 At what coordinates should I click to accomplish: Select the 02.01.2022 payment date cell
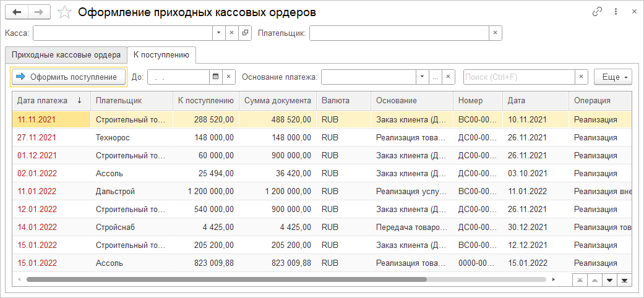click(51, 173)
